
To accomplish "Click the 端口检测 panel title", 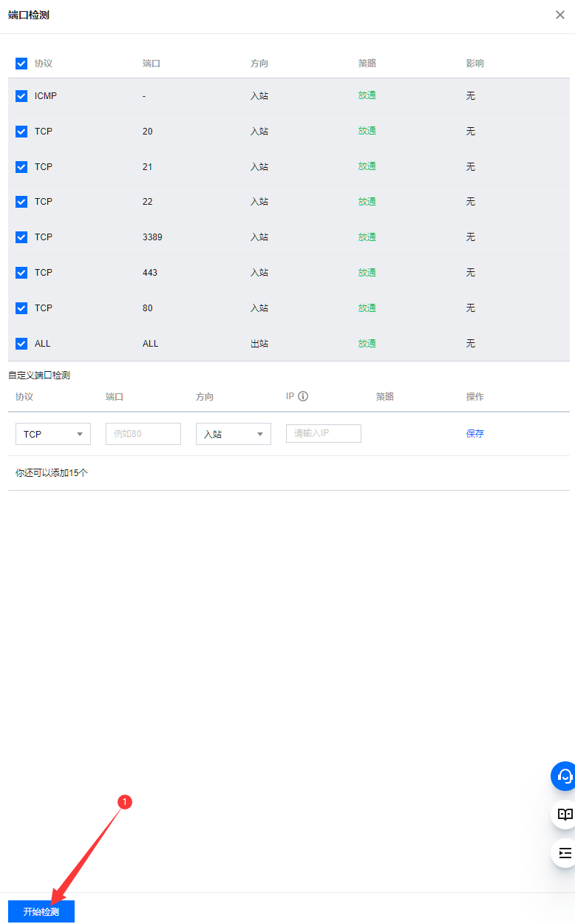I will (x=29, y=15).
